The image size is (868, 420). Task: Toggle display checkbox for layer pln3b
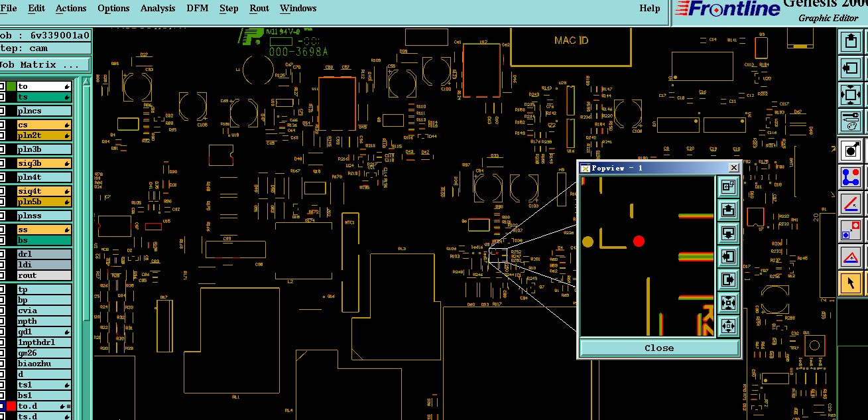(x=3, y=150)
